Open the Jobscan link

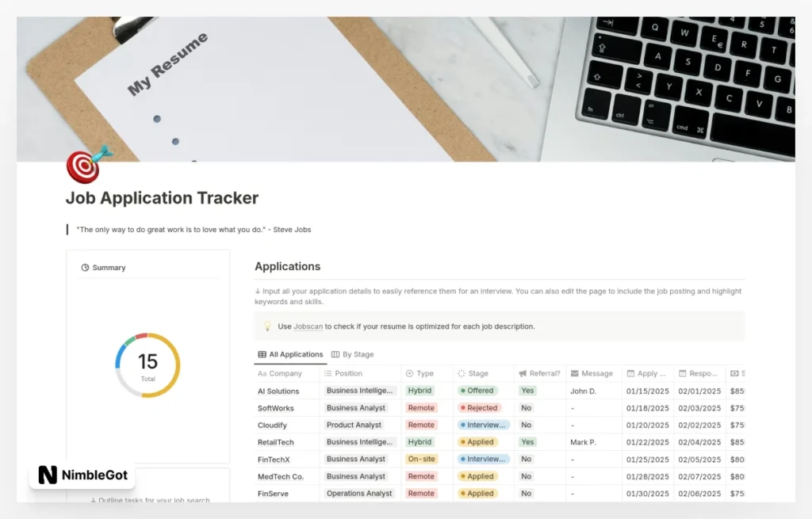tap(308, 326)
